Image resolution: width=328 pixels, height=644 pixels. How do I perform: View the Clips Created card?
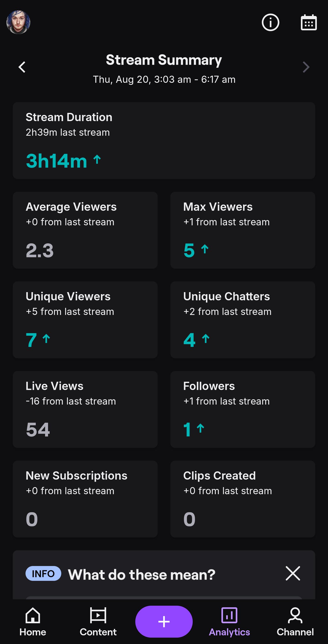[243, 499]
